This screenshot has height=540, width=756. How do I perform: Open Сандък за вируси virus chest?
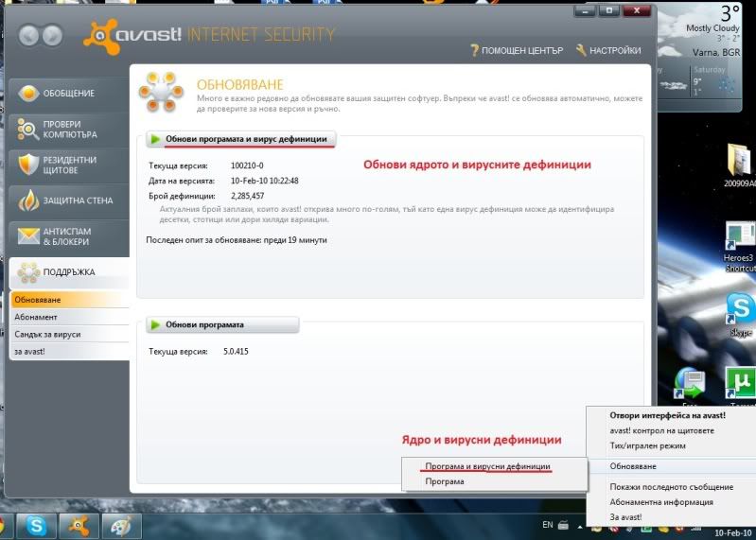[x=69, y=335]
